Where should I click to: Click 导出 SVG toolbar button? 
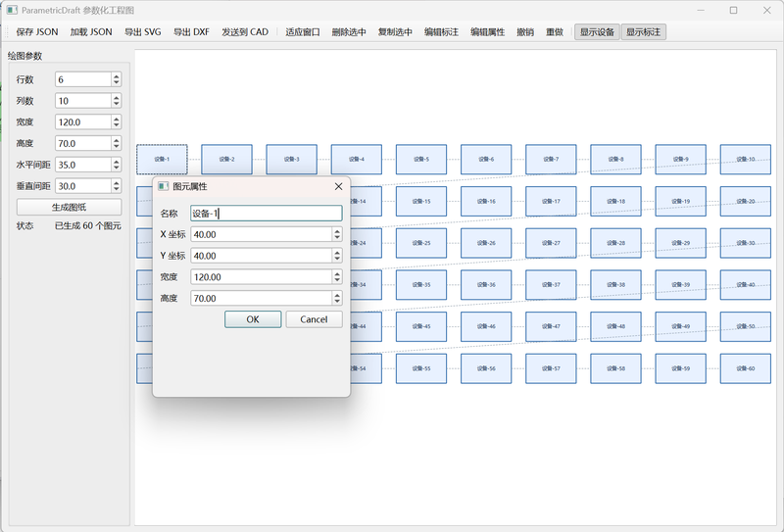click(x=142, y=32)
